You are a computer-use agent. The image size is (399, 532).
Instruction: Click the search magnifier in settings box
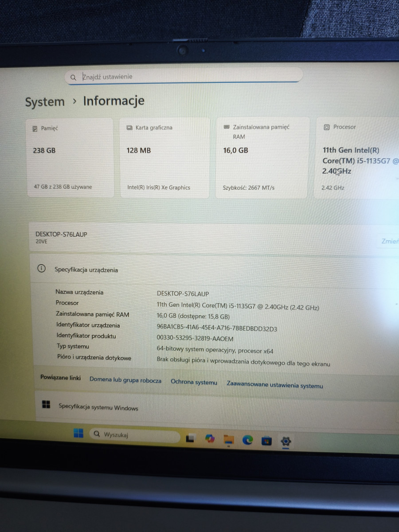73,77
